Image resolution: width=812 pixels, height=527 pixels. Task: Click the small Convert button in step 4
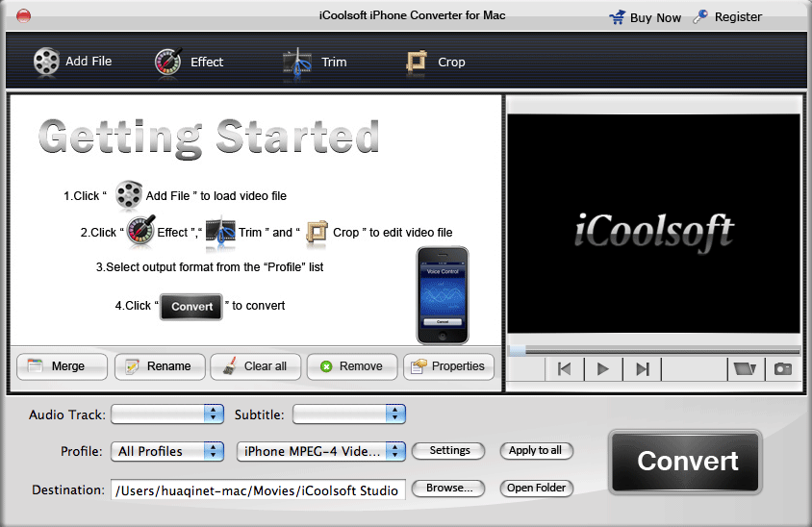point(191,307)
